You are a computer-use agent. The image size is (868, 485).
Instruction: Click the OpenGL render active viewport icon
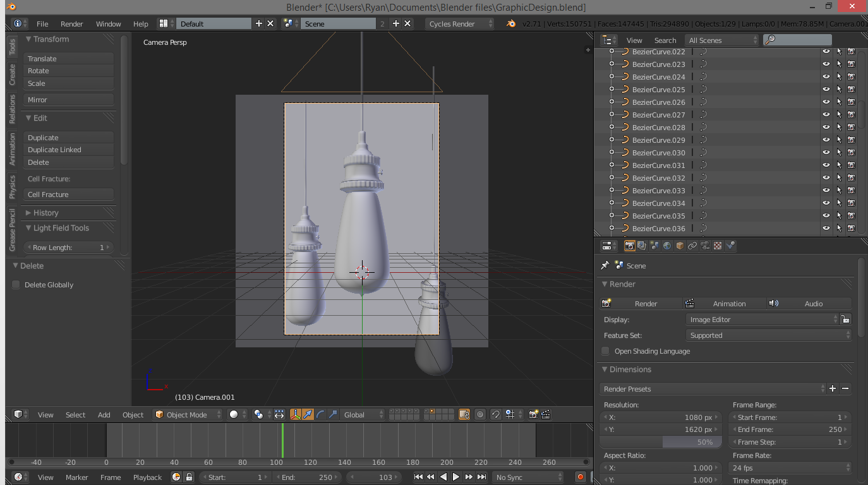click(x=533, y=414)
